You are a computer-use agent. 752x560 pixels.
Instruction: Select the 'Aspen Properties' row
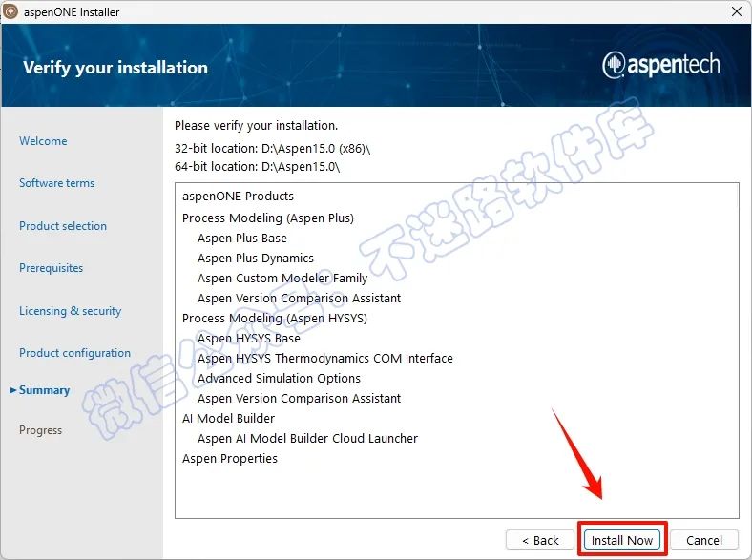(x=230, y=459)
